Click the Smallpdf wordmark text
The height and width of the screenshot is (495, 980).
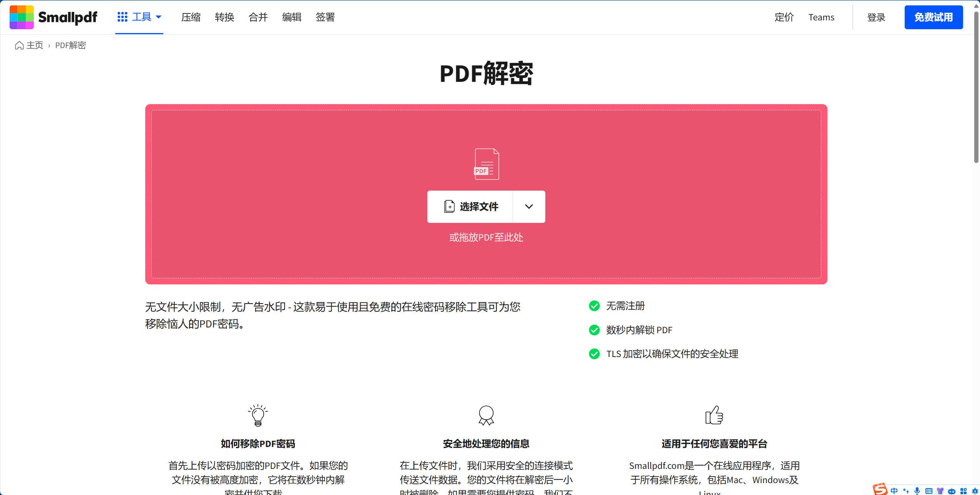click(68, 17)
